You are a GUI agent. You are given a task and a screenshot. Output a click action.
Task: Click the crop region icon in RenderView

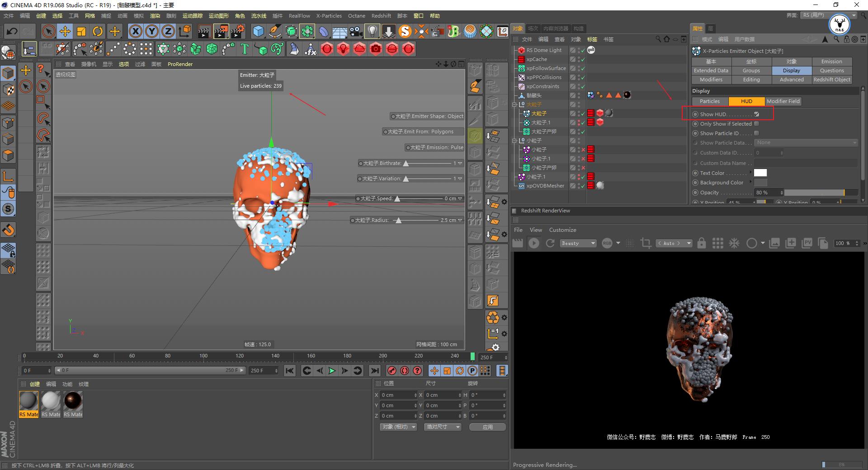point(646,243)
